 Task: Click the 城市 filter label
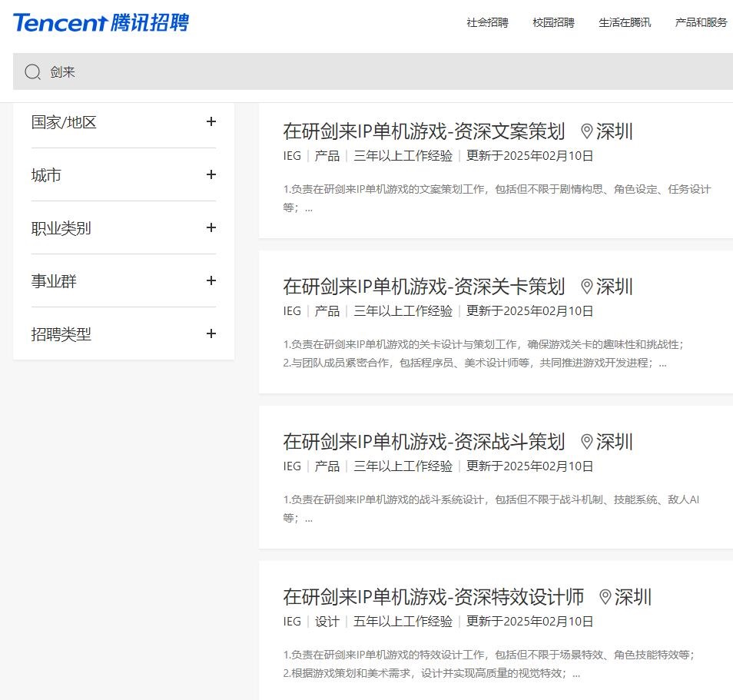[x=46, y=175]
